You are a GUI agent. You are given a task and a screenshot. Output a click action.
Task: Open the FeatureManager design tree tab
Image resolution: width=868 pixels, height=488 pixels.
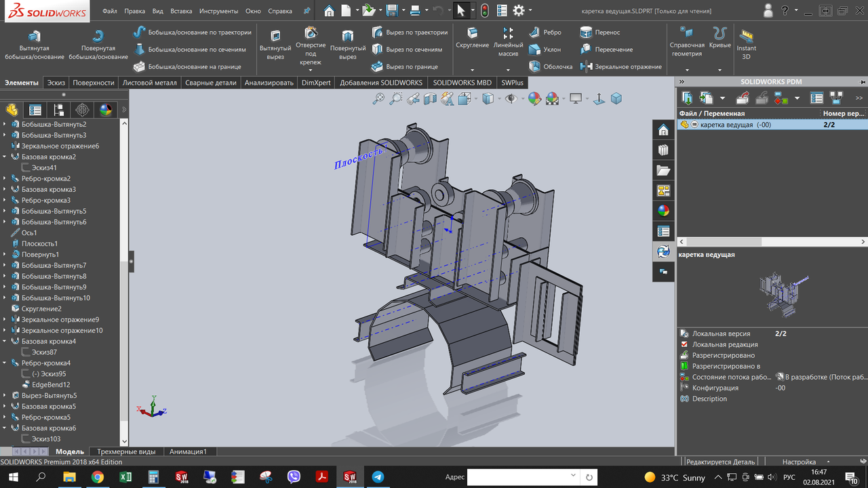12,110
